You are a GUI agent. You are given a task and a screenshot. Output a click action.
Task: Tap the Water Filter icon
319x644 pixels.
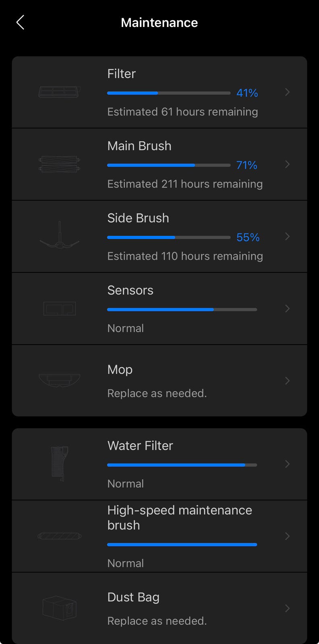point(59,464)
